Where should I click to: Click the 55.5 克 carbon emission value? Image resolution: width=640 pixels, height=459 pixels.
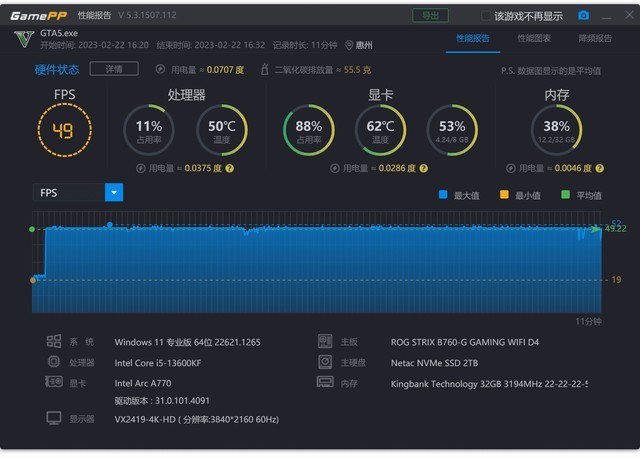click(x=357, y=70)
